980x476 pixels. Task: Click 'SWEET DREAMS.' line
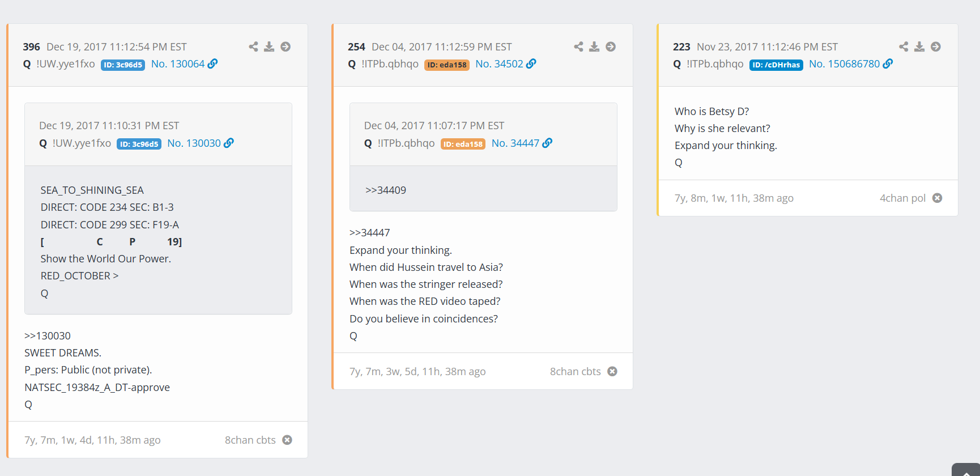63,353
